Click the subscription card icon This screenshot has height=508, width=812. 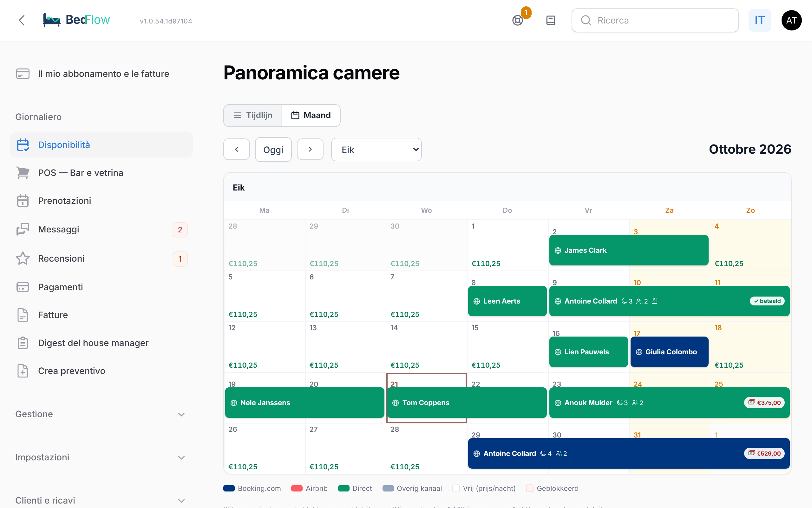click(x=23, y=74)
